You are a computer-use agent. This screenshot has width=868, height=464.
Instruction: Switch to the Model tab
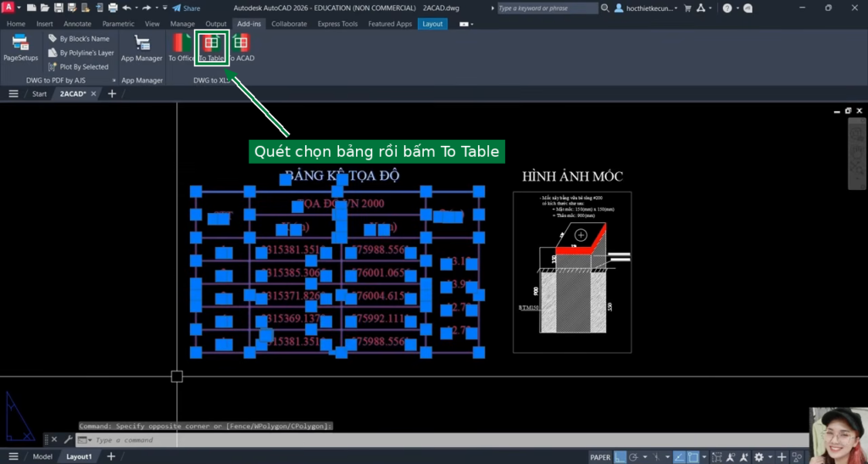coord(42,457)
